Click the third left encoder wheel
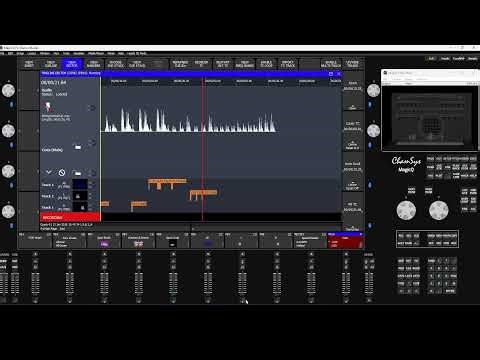Viewport: 480px width, 360px height. point(8,171)
